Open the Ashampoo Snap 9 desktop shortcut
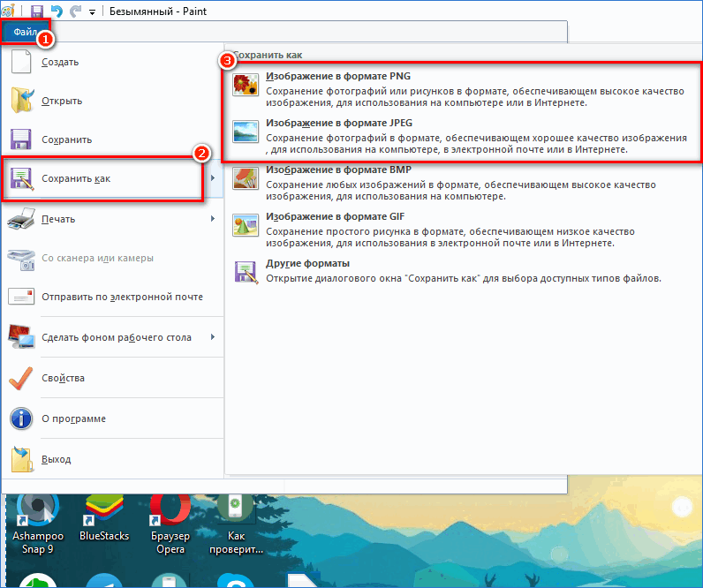 38,524
